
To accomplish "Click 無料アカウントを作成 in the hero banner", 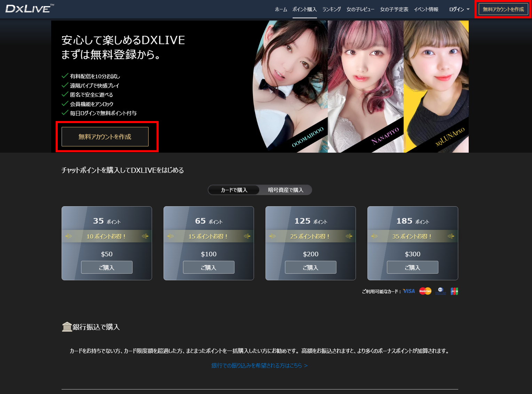I will pyautogui.click(x=105, y=137).
